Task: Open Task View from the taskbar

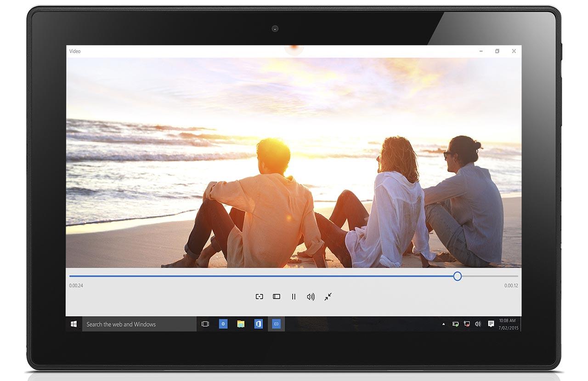Action: pyautogui.click(x=205, y=324)
